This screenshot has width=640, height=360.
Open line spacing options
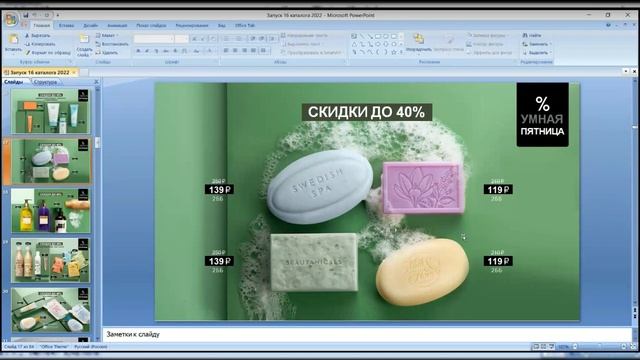273,39
